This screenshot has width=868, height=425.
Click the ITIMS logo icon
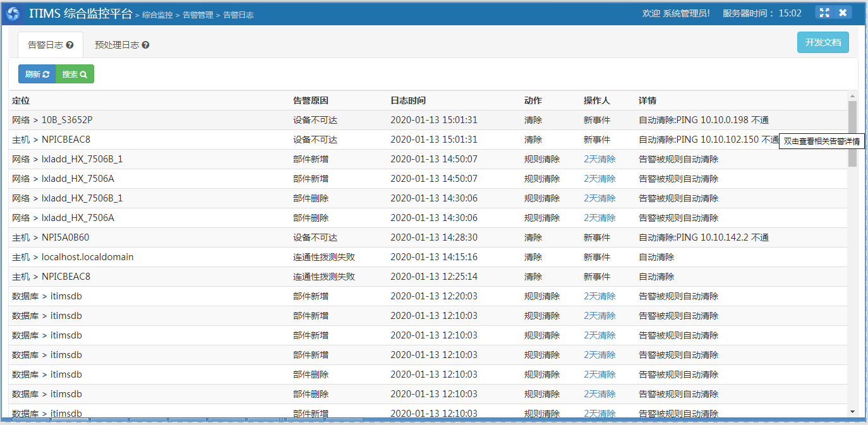(13, 13)
